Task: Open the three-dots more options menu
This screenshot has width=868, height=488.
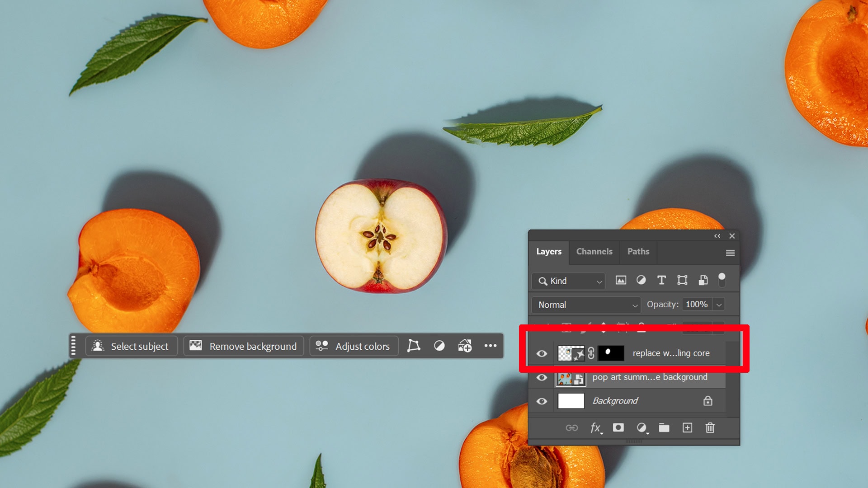Action: point(491,346)
